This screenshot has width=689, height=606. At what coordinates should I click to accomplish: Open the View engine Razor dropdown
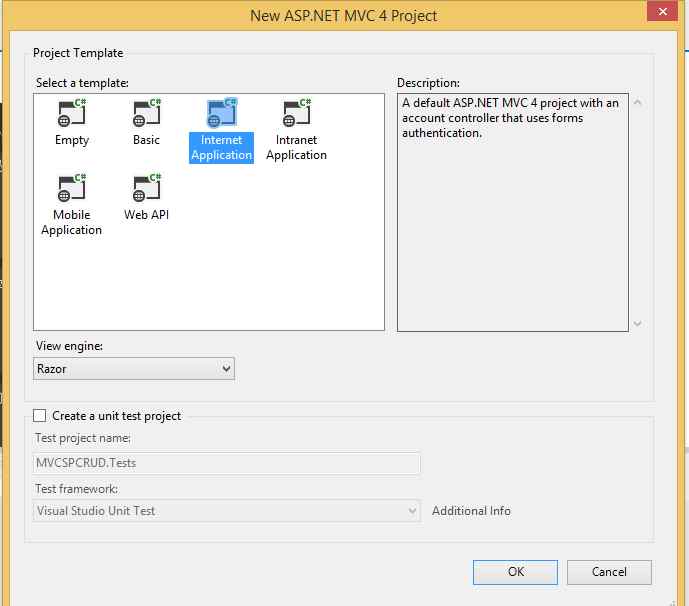pyautogui.click(x=134, y=369)
